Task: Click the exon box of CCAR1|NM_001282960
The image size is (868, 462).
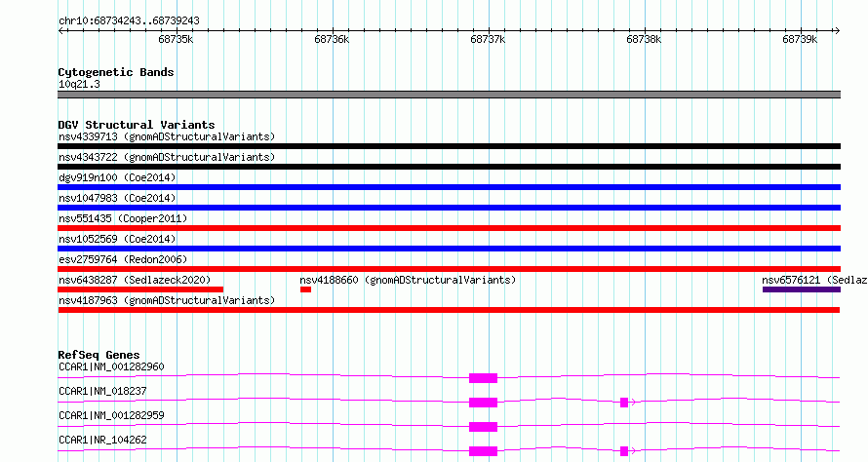Action: click(x=484, y=378)
